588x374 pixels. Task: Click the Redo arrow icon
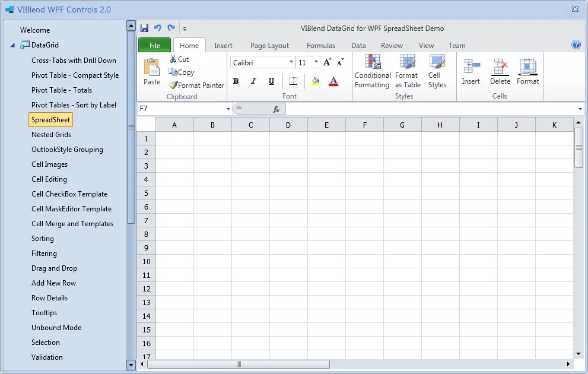pos(171,28)
